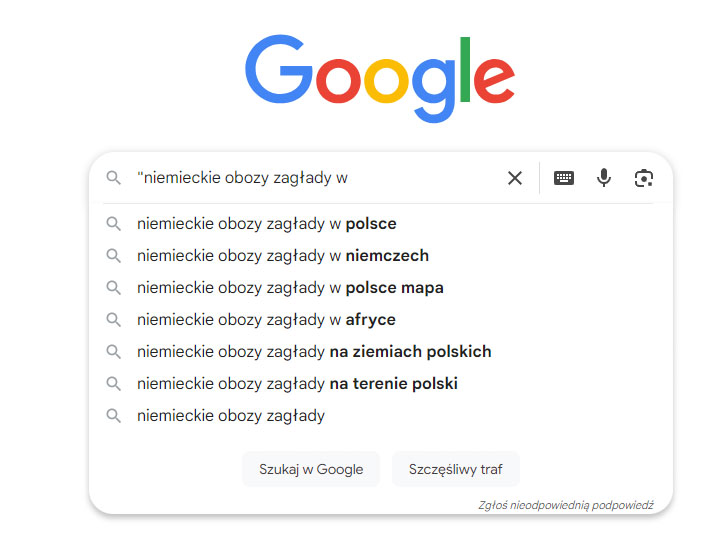Viewport: 725px width, 535px height.
Task: Click the magnifier icon beside "w polsce" suggestion
Action: pos(114,223)
